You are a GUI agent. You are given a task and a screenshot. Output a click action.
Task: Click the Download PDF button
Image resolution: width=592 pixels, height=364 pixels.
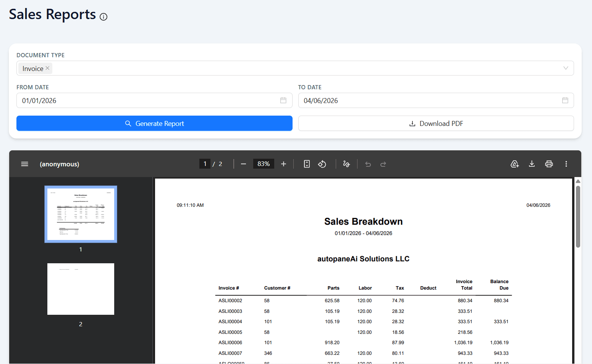click(x=436, y=123)
